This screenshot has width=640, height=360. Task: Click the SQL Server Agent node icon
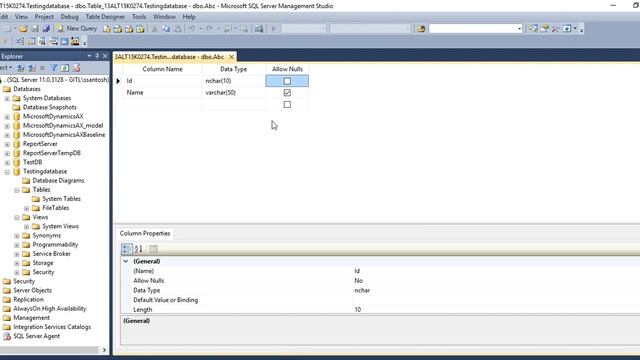(x=7, y=336)
